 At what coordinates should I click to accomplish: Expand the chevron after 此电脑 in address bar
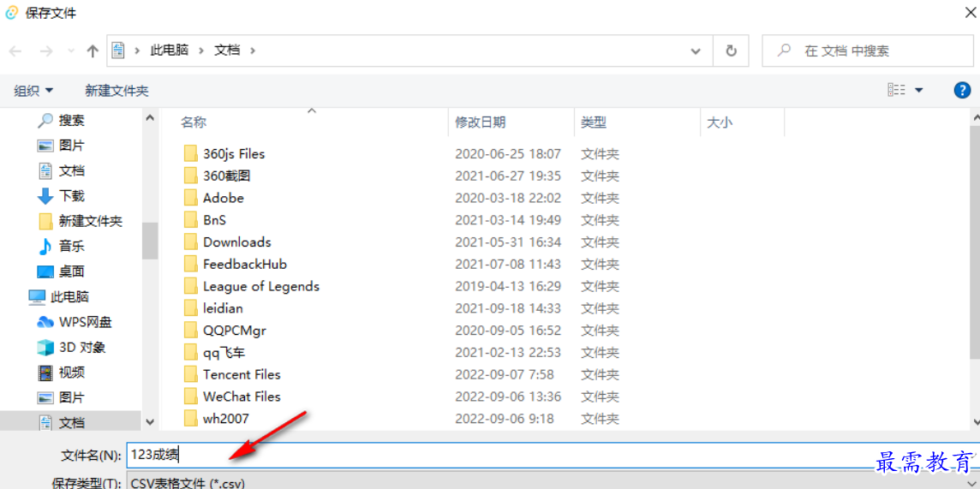click(201, 51)
